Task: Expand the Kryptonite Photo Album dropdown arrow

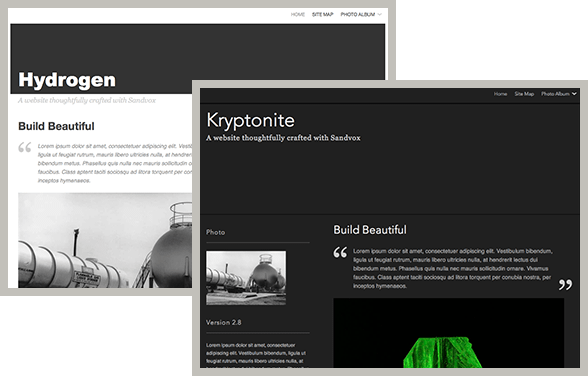Action: coord(574,94)
